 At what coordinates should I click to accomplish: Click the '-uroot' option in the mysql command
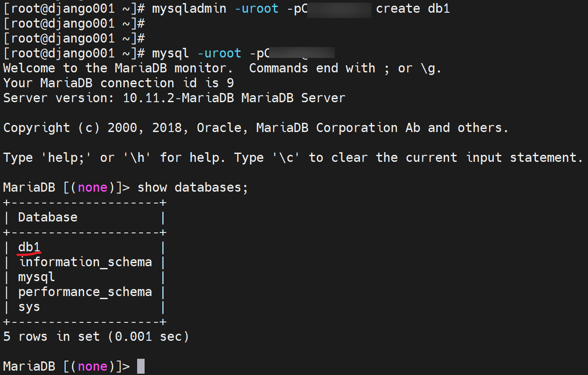(x=219, y=53)
